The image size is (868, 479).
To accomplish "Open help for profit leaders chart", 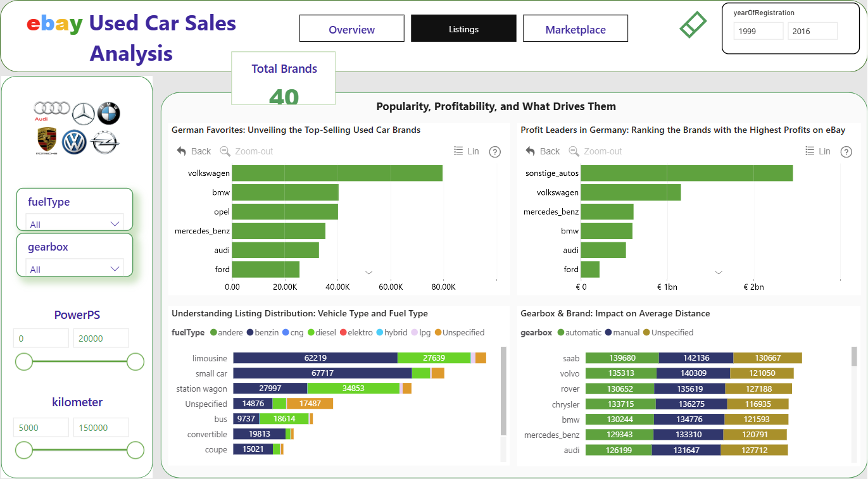I will click(x=846, y=152).
